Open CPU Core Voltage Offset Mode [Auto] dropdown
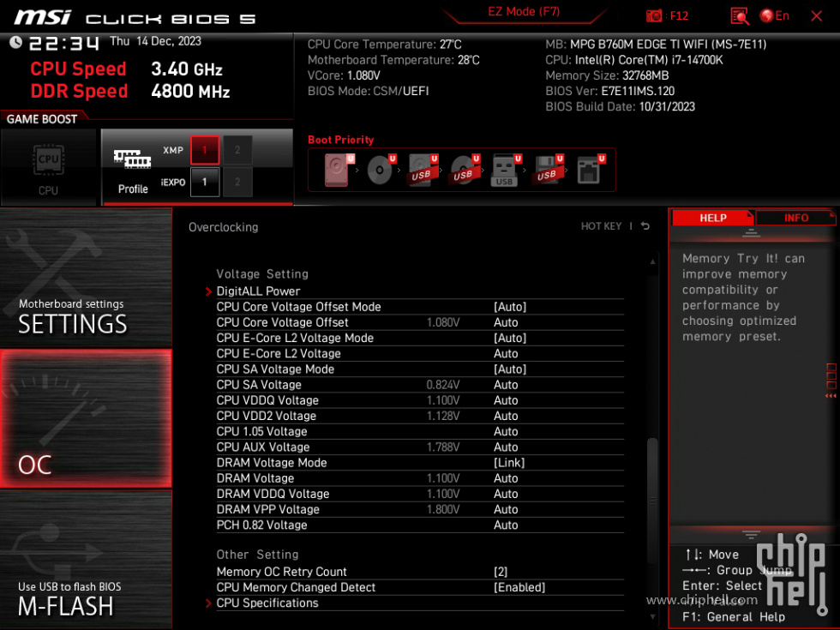Screen dimensions: 840x630 510,307
